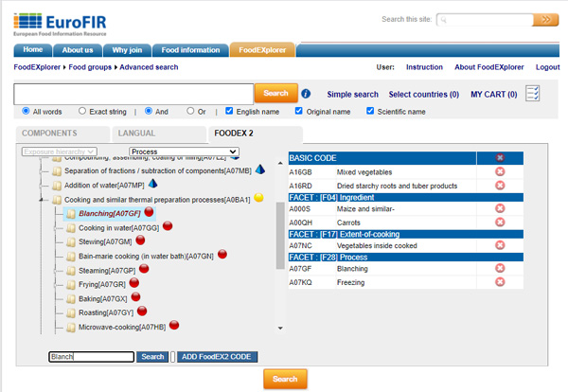
Task: Remove the Freezing process entry
Action: tap(500, 282)
